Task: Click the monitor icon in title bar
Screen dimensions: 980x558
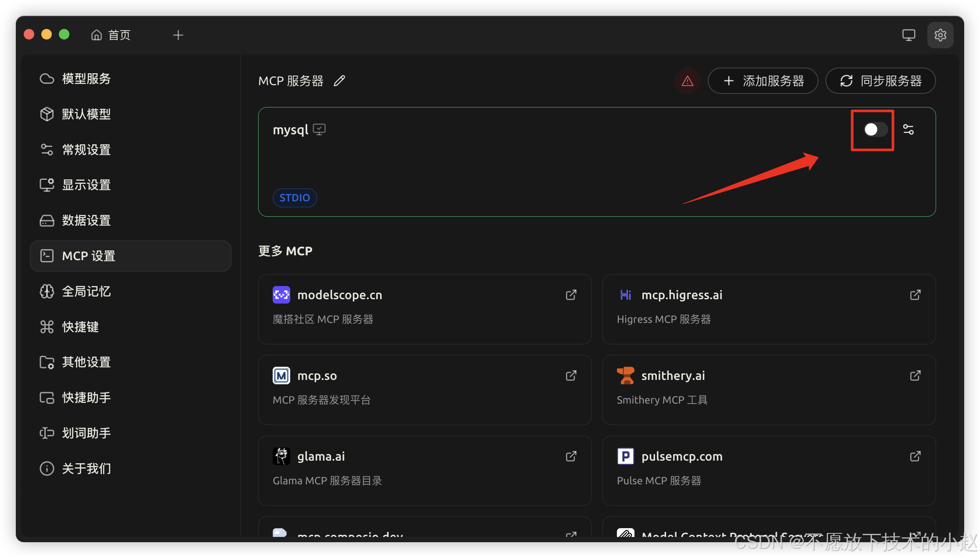Action: coord(909,35)
